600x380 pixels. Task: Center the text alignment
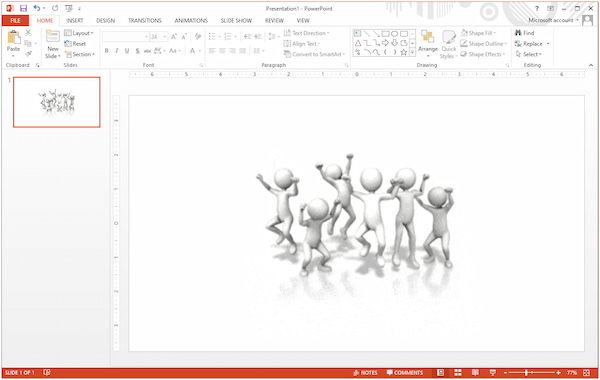coord(222,51)
